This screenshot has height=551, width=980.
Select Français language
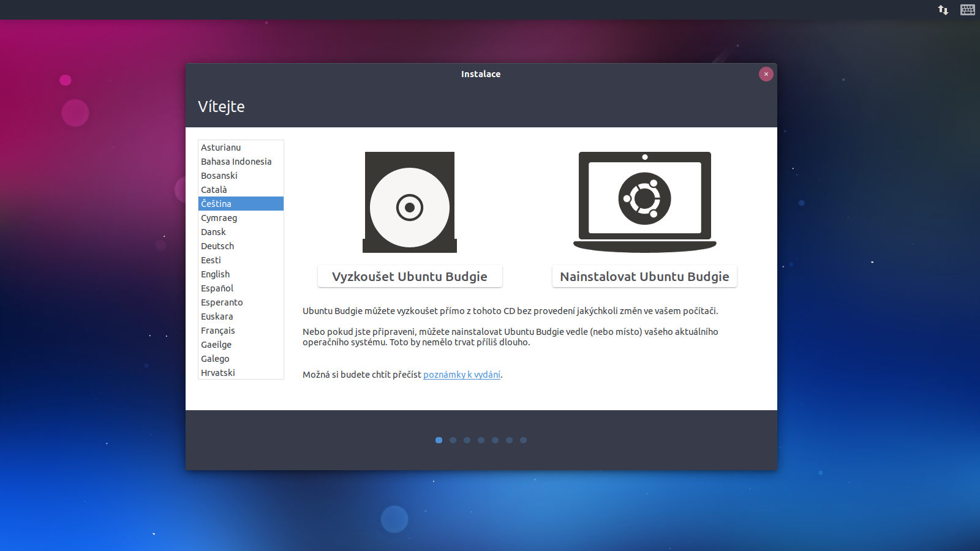pyautogui.click(x=241, y=331)
